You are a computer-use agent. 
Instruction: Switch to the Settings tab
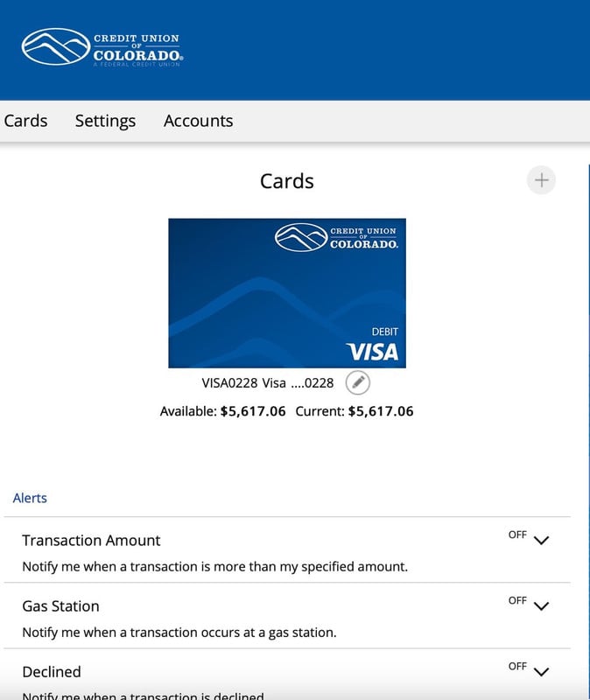(x=105, y=121)
